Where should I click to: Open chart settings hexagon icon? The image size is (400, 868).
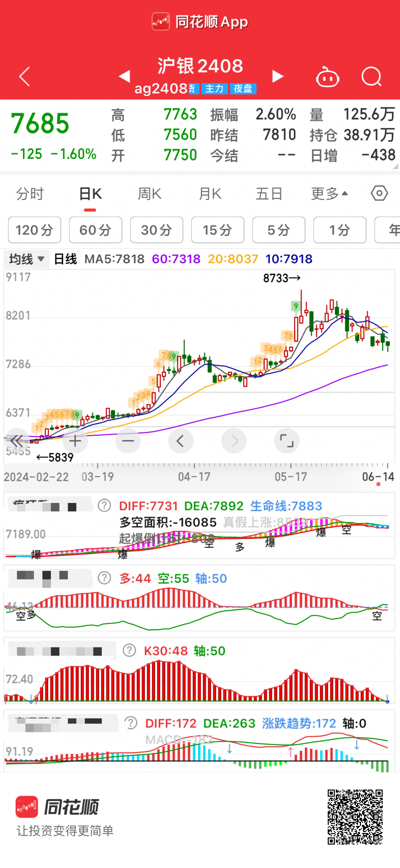pyautogui.click(x=379, y=193)
